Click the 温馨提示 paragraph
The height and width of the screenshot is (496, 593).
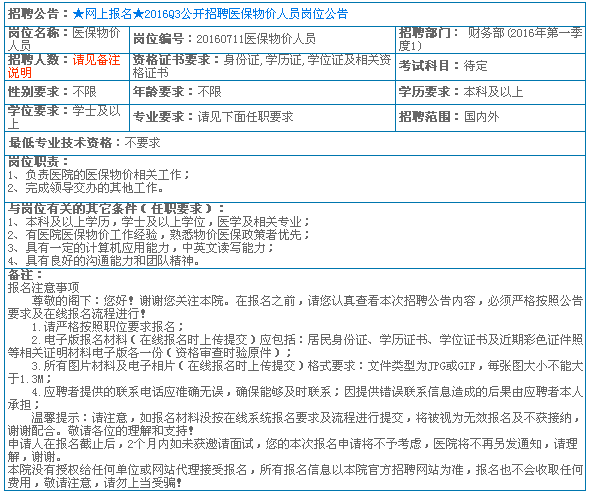click(295, 424)
